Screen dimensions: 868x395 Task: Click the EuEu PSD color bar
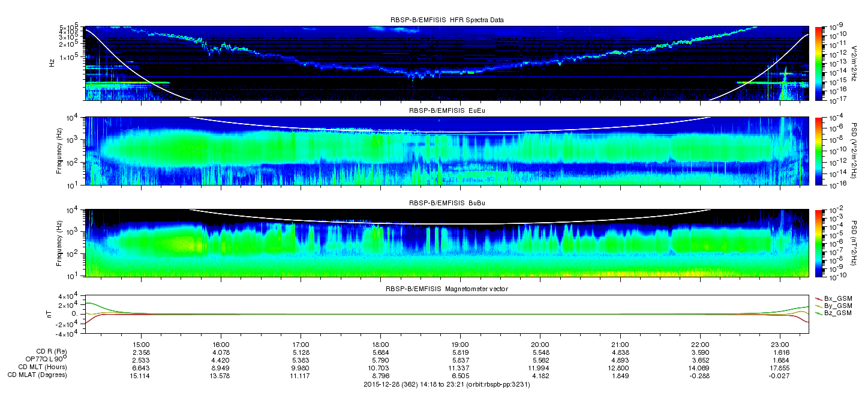pos(819,151)
